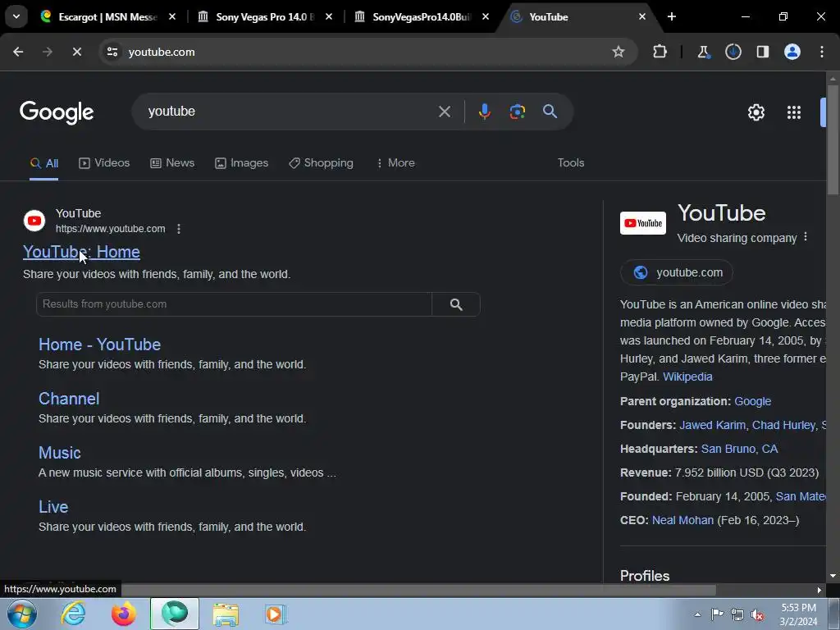Open the Google parent organization link
Viewport: 840px width, 630px height.
click(753, 401)
